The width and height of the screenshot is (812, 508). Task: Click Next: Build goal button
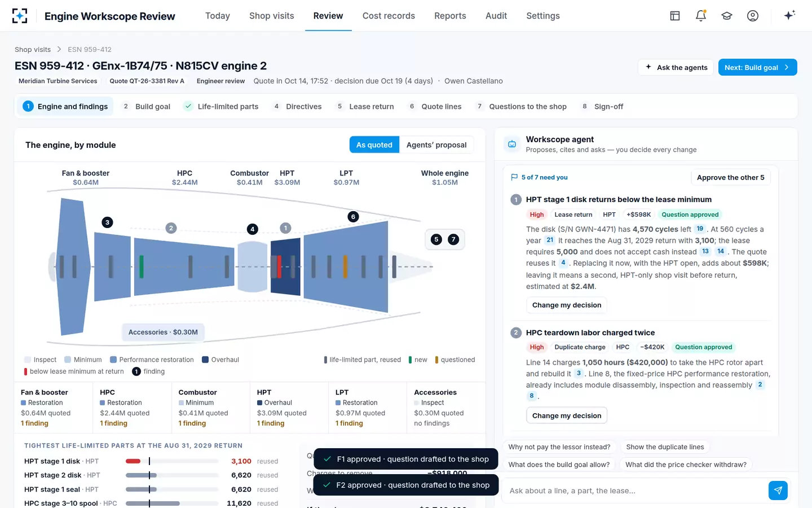click(x=757, y=67)
